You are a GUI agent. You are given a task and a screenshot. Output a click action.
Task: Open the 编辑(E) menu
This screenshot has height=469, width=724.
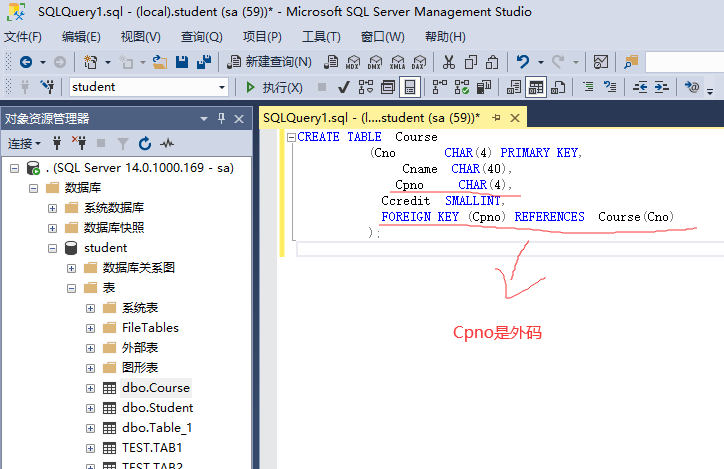81,36
